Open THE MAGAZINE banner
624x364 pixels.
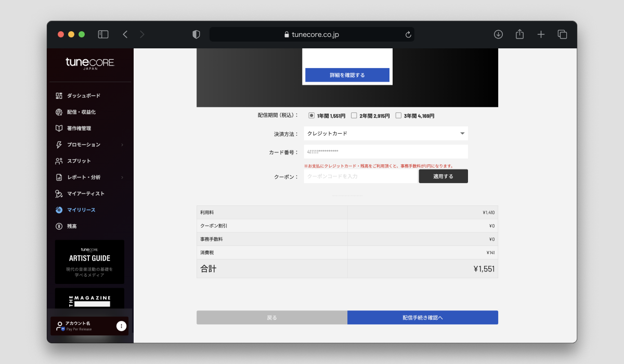point(89,298)
